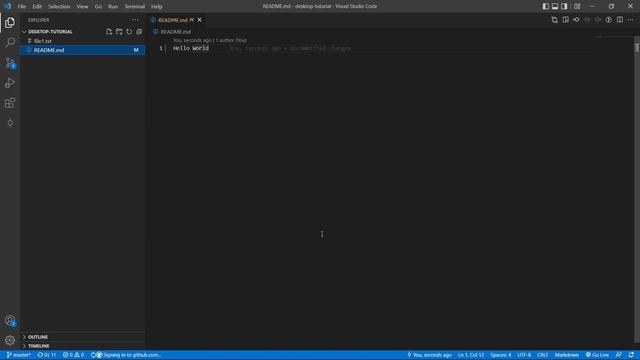
Task: Click the previous revision arrow icon
Action: 587,20
